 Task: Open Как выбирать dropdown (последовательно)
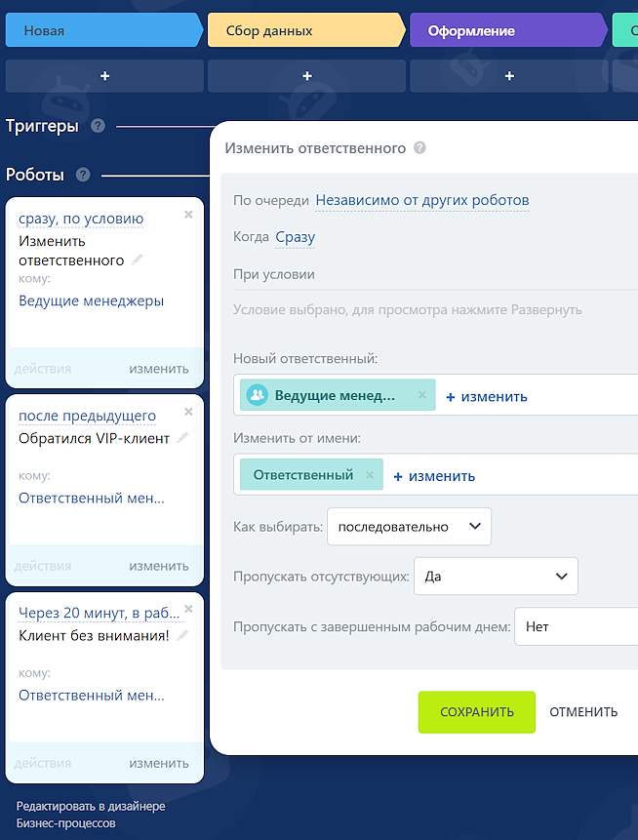point(410,527)
